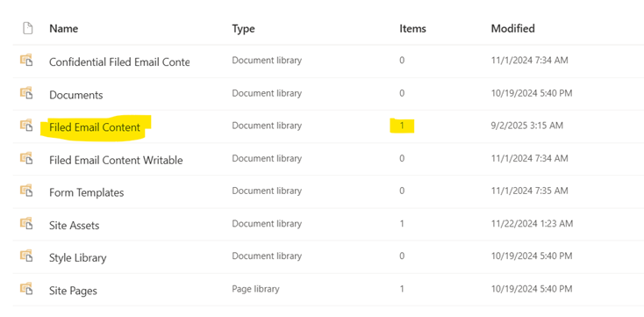Sort by the Type column header
The height and width of the screenshot is (317, 644).
tap(243, 28)
